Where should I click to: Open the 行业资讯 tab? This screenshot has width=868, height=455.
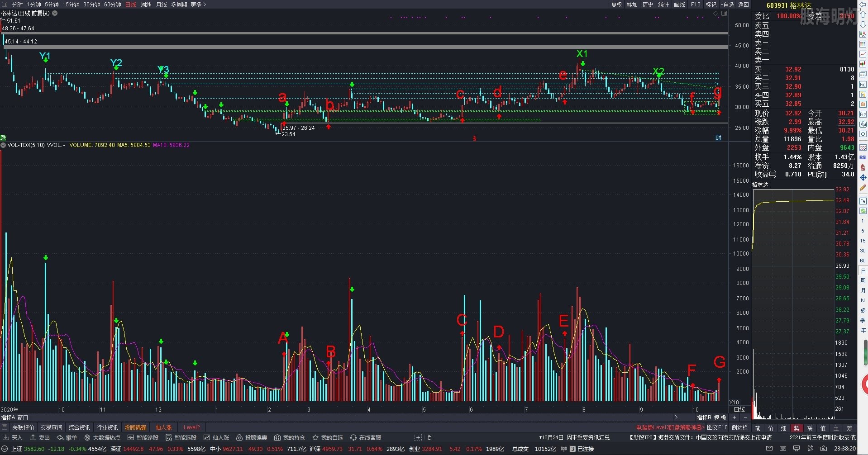pyautogui.click(x=107, y=427)
